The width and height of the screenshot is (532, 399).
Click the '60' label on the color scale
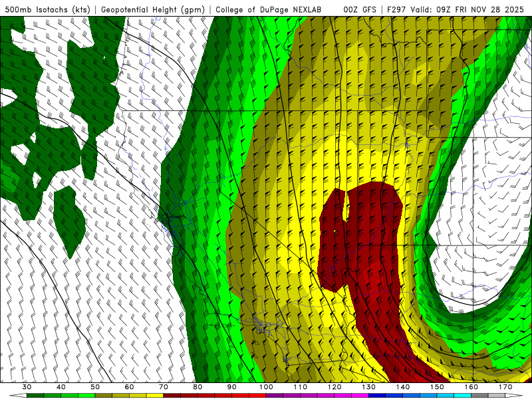pyautogui.click(x=129, y=387)
